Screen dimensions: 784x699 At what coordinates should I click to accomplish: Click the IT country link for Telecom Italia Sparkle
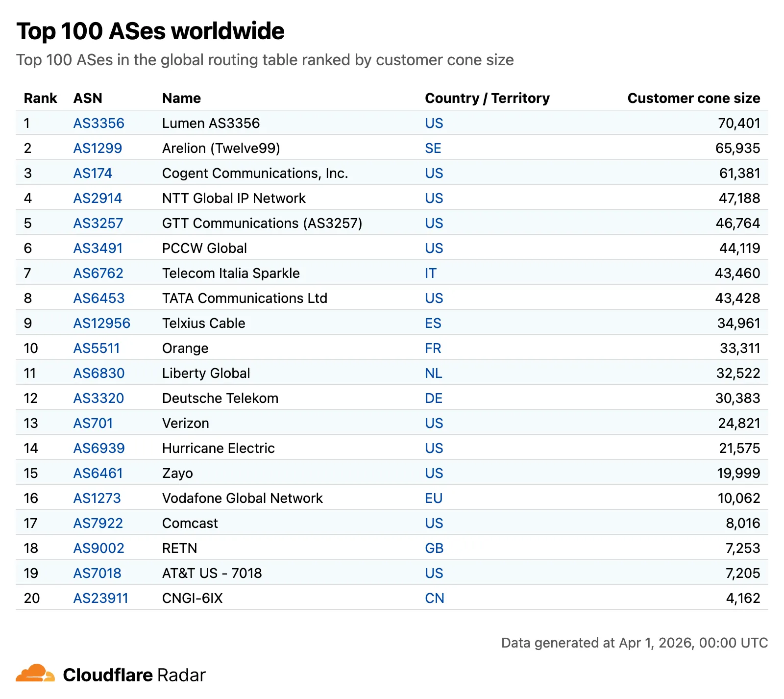point(432,273)
